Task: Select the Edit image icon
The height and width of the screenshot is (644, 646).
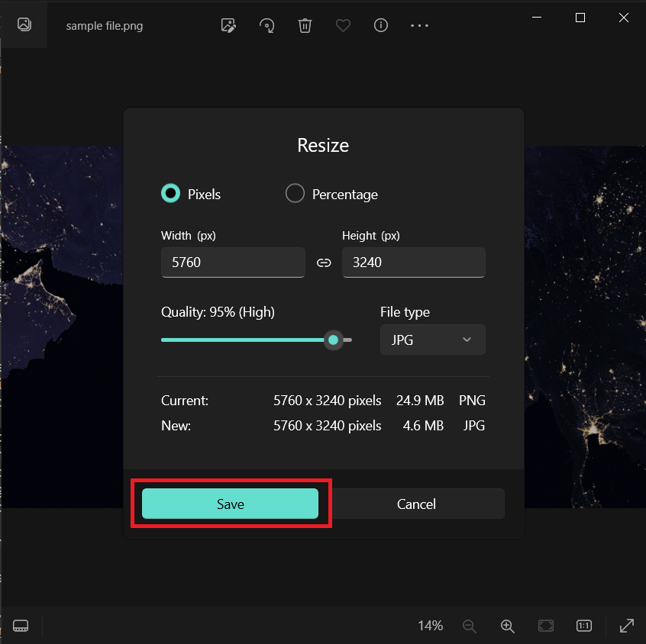Action: pos(228,25)
